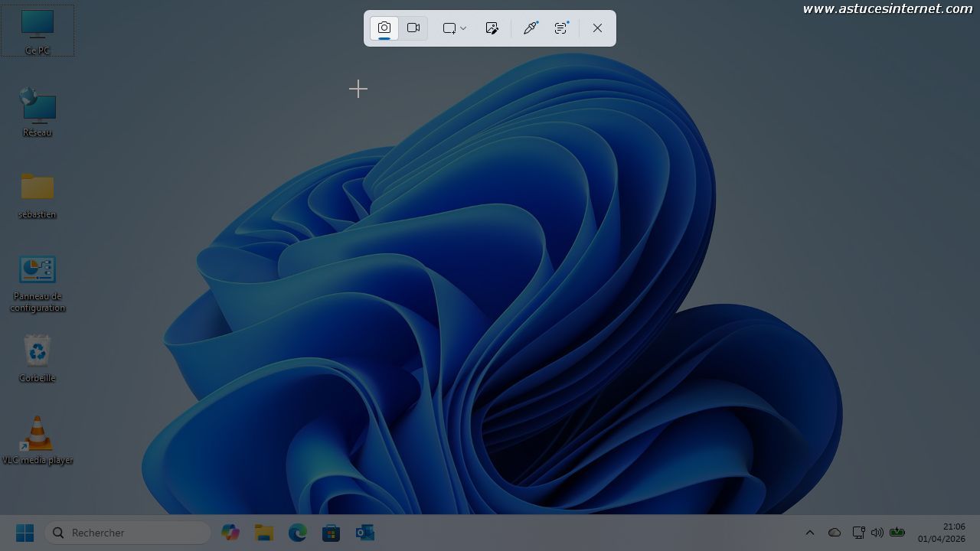Expand the hidden system tray icons chevron
This screenshot has height=551, width=980.
point(809,533)
